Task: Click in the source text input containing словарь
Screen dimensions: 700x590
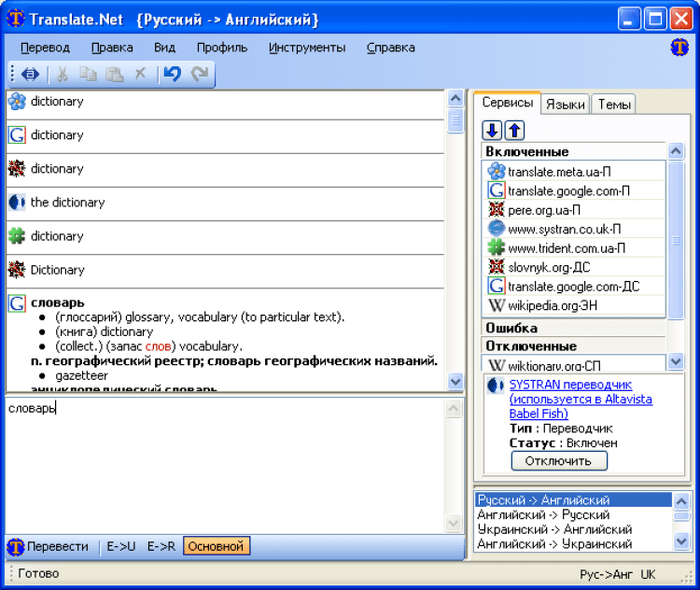Action: pos(225,465)
